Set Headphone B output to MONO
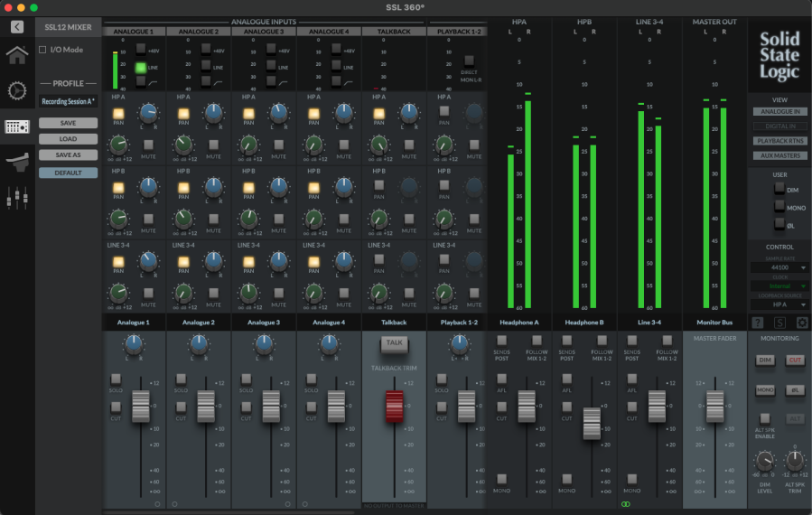The image size is (812, 515). point(567,479)
